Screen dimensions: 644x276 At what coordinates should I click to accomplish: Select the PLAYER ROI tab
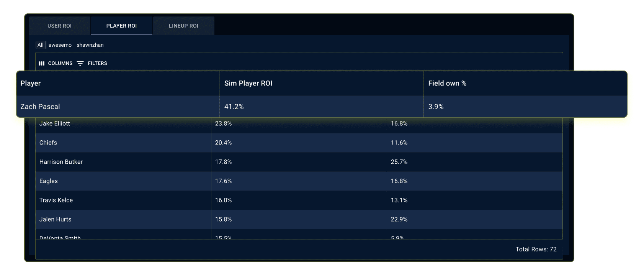click(121, 26)
